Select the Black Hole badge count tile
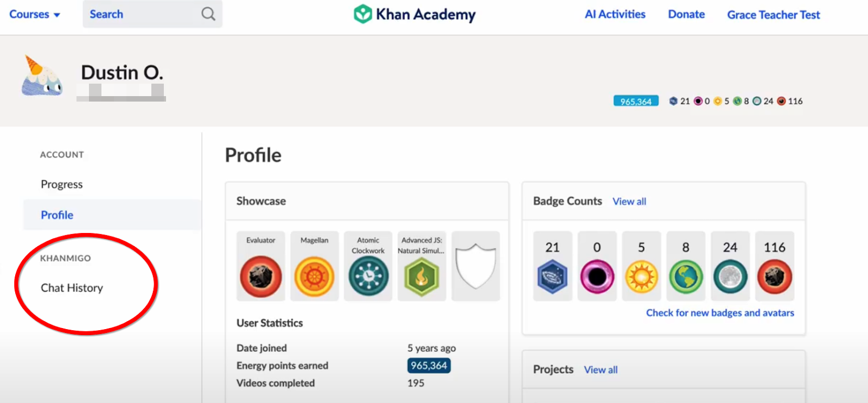868x403 pixels. [x=597, y=266]
